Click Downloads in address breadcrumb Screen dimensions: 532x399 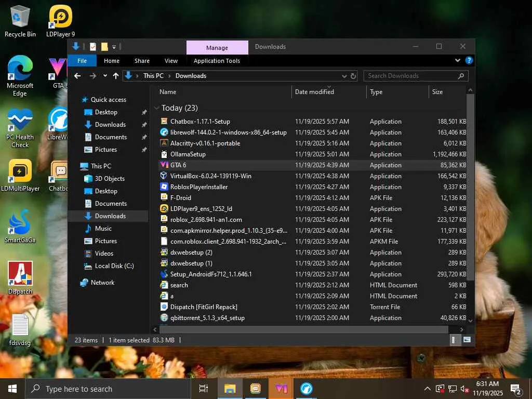coord(191,76)
